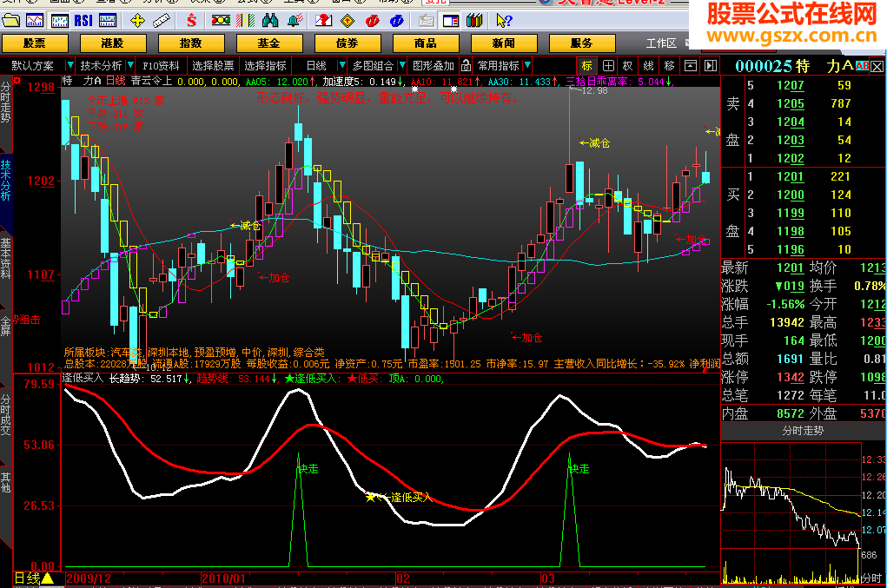Open the 多图组合 dropdown arrow
Viewport: 887px width, 588px height.
[402, 66]
